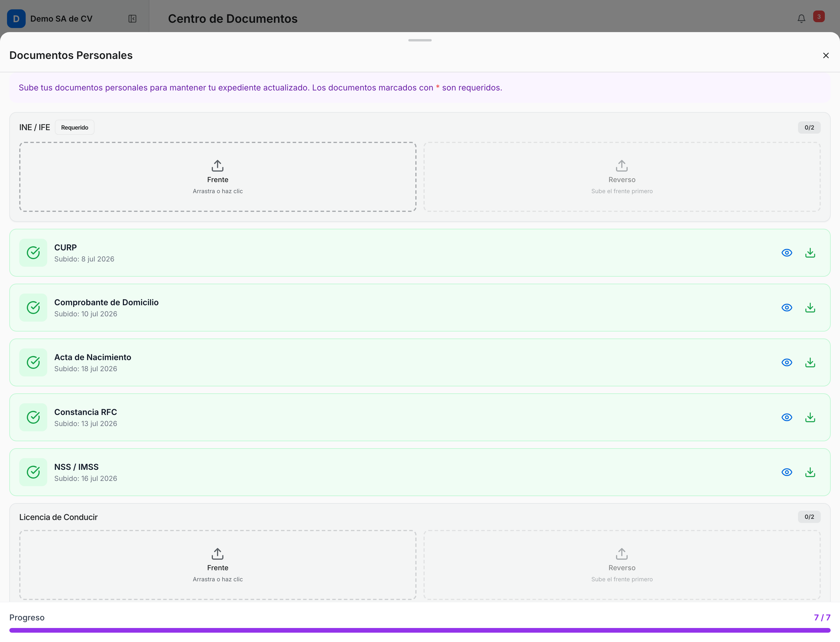Download the Comprobante de Domicilio file
Screen dimensions: 840x642
pos(810,308)
